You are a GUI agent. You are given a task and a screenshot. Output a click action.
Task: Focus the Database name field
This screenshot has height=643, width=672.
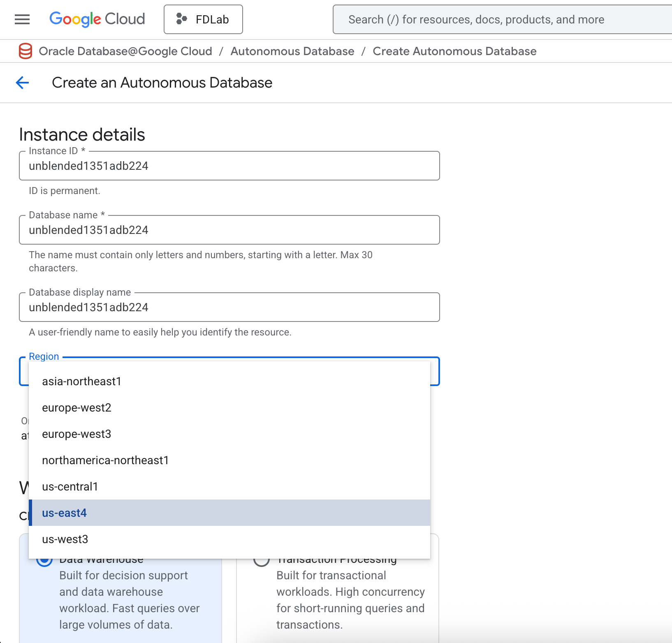click(229, 230)
